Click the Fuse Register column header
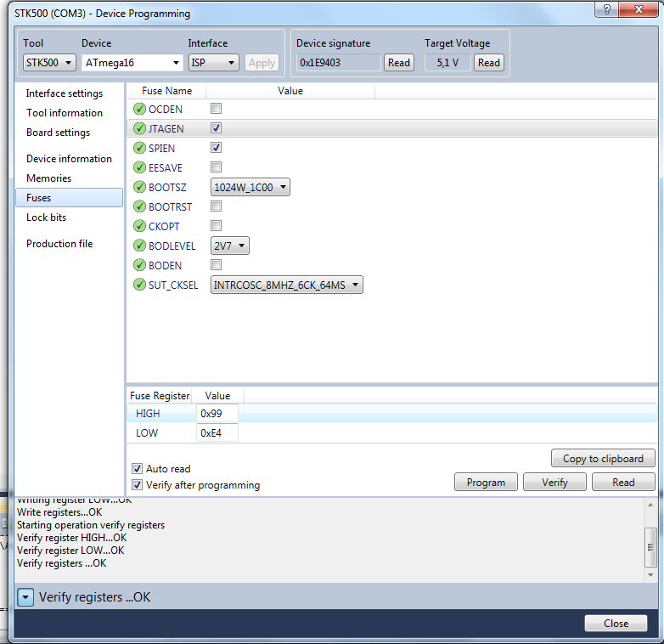The width and height of the screenshot is (664, 644). coord(160,396)
